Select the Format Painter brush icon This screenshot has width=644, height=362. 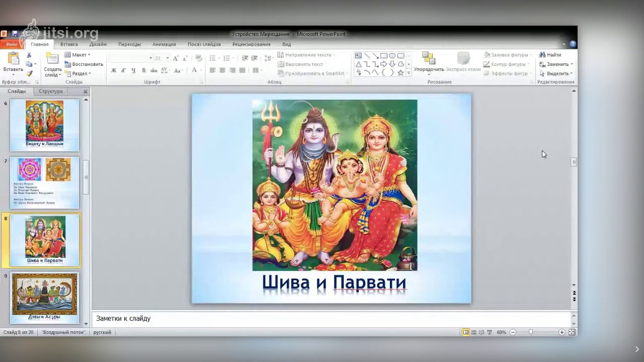point(29,73)
